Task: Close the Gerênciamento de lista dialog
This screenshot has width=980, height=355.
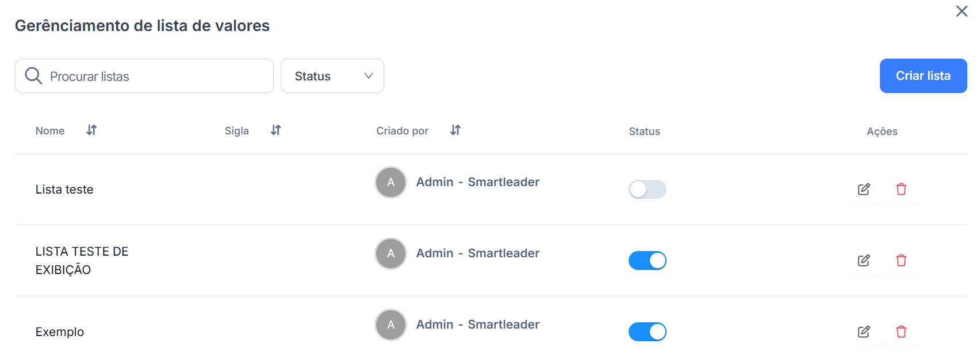Action: click(x=962, y=11)
